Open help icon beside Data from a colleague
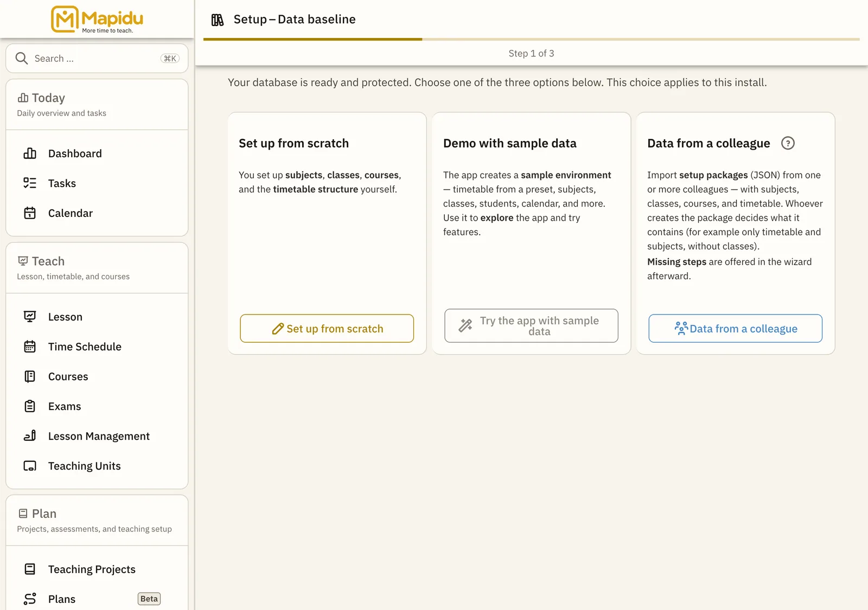 (788, 143)
